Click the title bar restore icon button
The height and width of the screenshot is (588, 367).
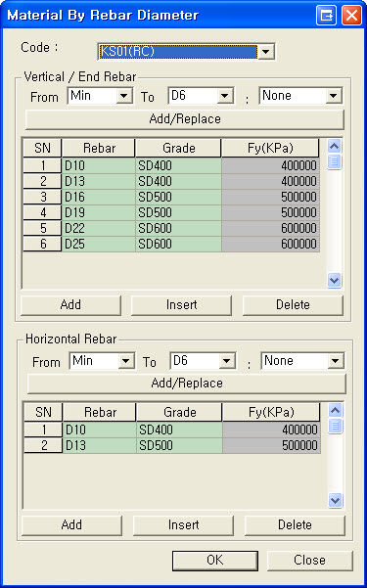[x=327, y=16]
